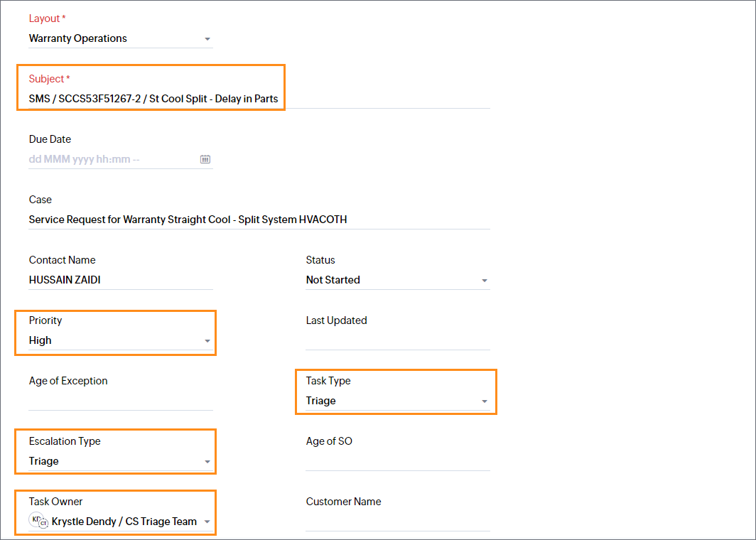Expand the Layout dropdown arrow
756x540 pixels.
207,39
